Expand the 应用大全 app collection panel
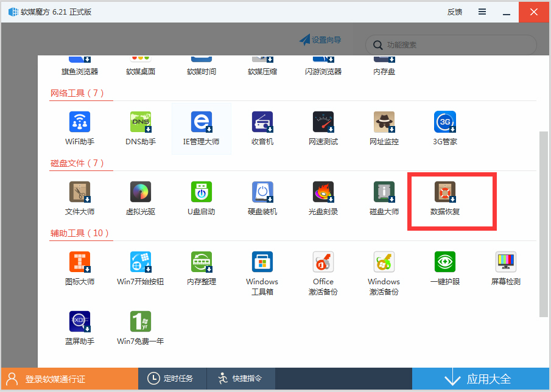This screenshot has height=392, width=551. [x=481, y=379]
